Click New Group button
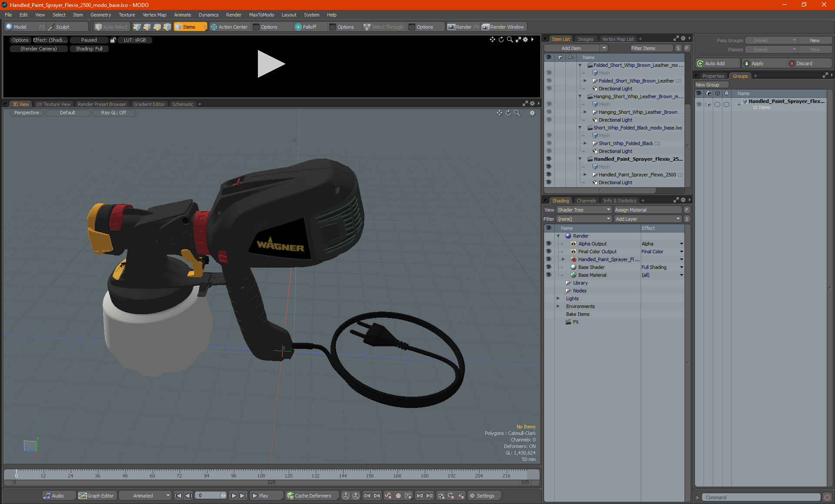 tap(711, 85)
